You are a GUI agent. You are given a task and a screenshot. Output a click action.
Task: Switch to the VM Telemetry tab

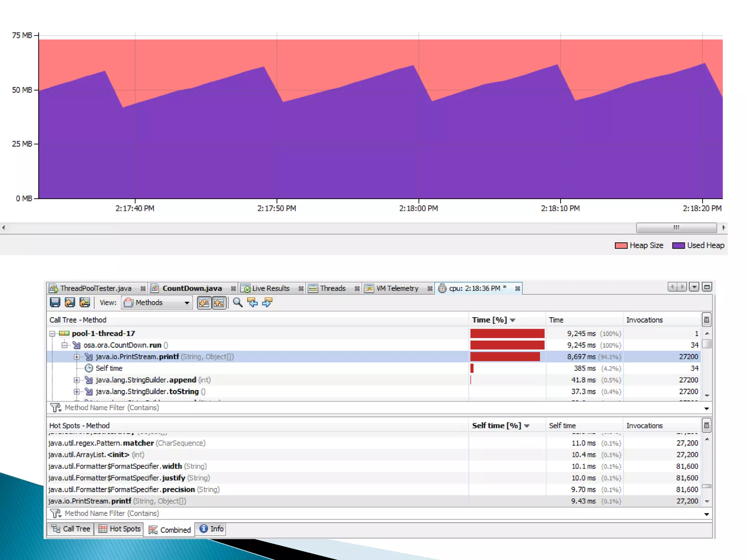(x=397, y=288)
